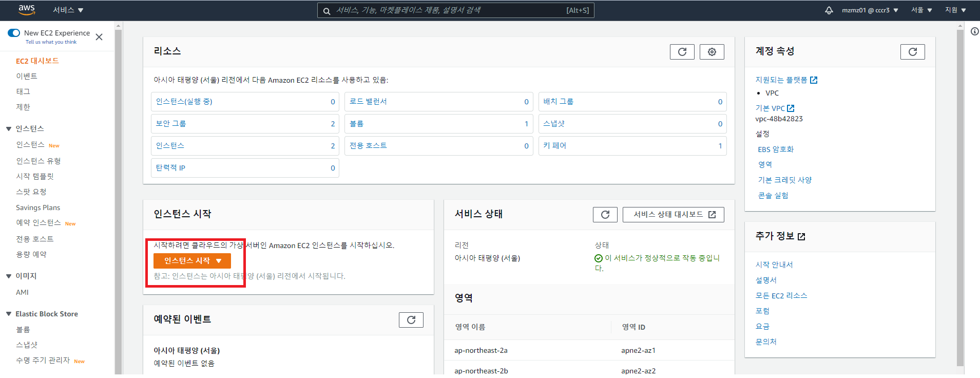The image size is (980, 378).
Task: Close the New EC2 Experience banner
Action: (x=99, y=37)
